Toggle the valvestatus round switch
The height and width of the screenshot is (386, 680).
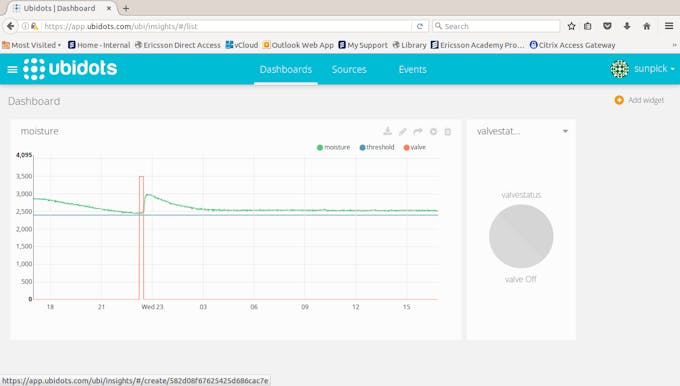coord(521,236)
